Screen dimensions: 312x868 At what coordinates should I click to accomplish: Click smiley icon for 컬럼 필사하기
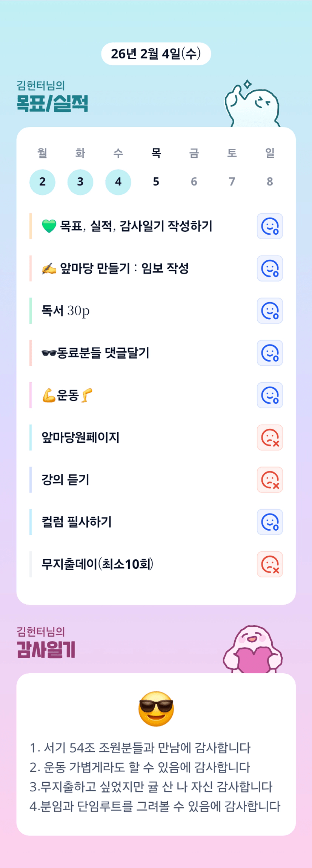point(270,522)
